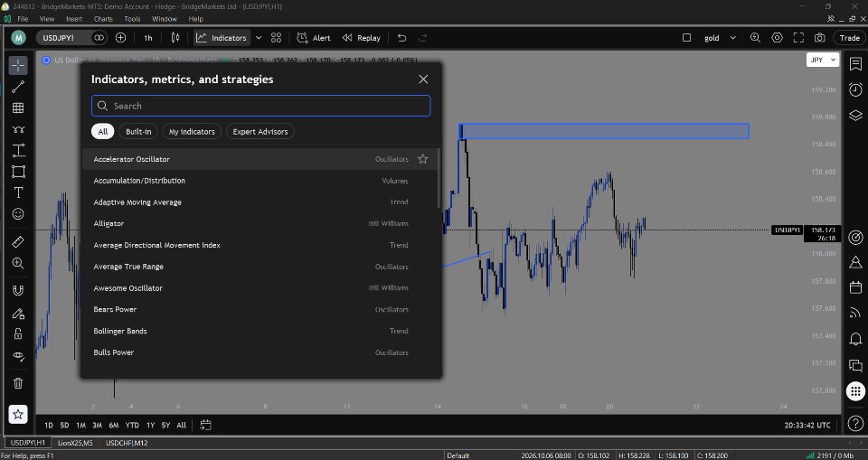The image size is (868, 460).
Task: Take a chart snapshot with camera icon
Action: 820,38
